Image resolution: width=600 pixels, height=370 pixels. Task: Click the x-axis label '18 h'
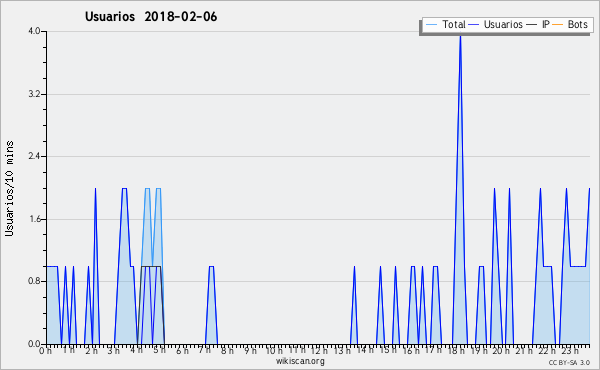click(456, 350)
